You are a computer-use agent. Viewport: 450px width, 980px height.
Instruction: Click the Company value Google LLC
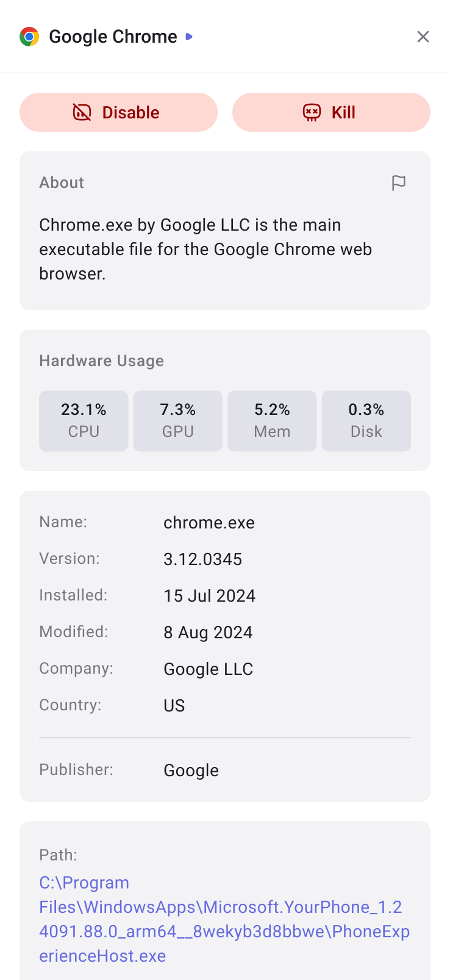click(208, 669)
